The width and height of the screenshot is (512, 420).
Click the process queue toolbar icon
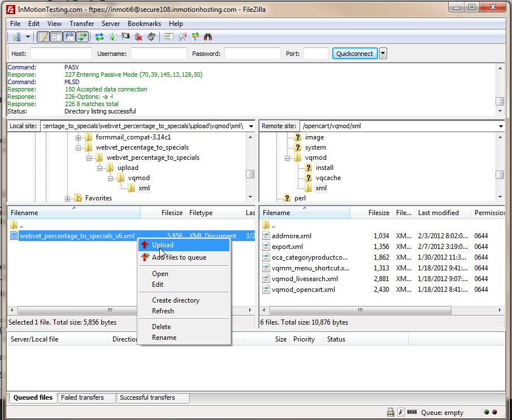(112, 37)
